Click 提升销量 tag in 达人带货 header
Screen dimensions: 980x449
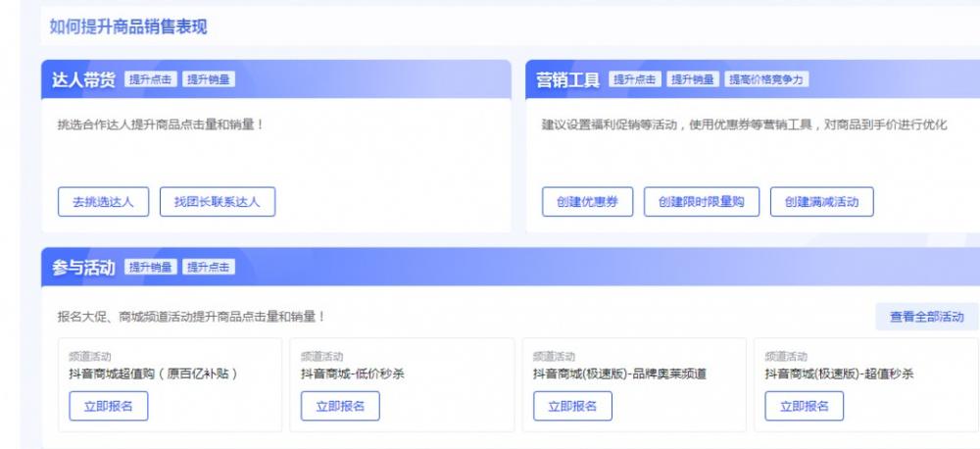pos(209,79)
